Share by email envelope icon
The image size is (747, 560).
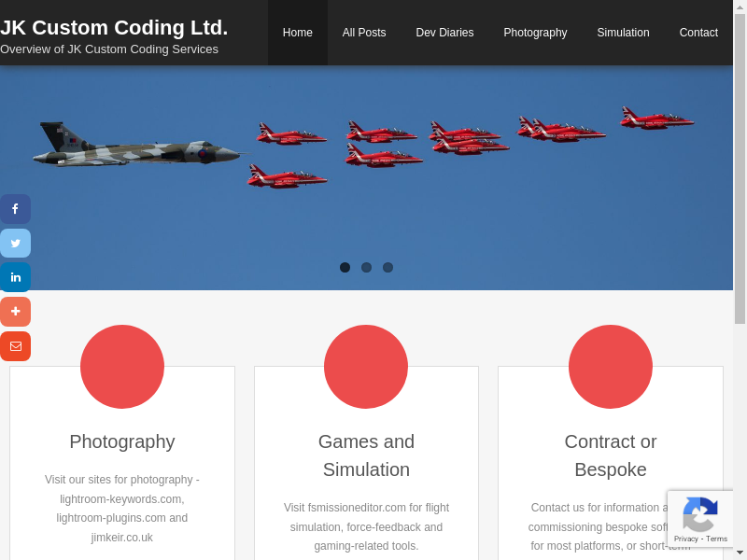[x=15, y=346]
